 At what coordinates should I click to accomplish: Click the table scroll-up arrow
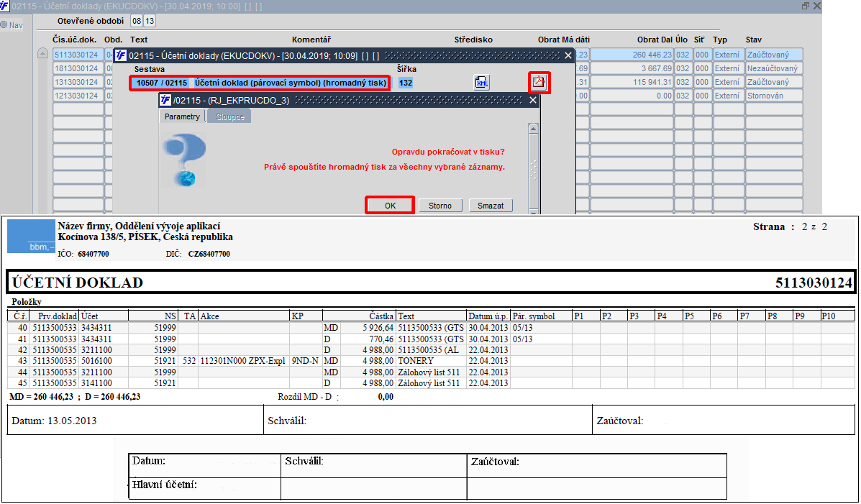pyautogui.click(x=43, y=54)
